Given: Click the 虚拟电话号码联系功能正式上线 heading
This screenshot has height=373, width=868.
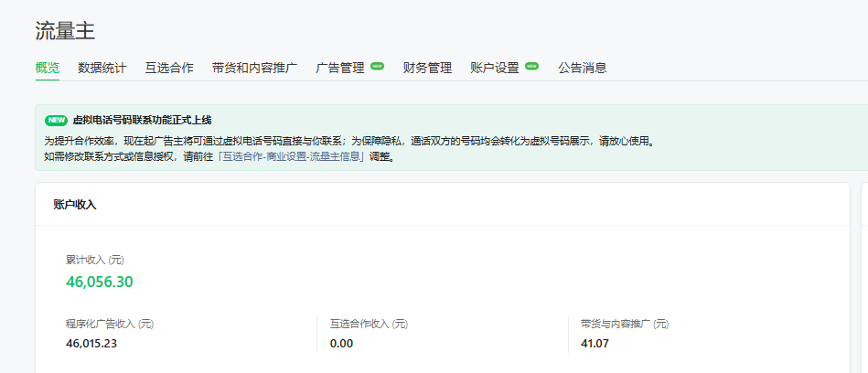Looking at the screenshot, I should tap(142, 120).
